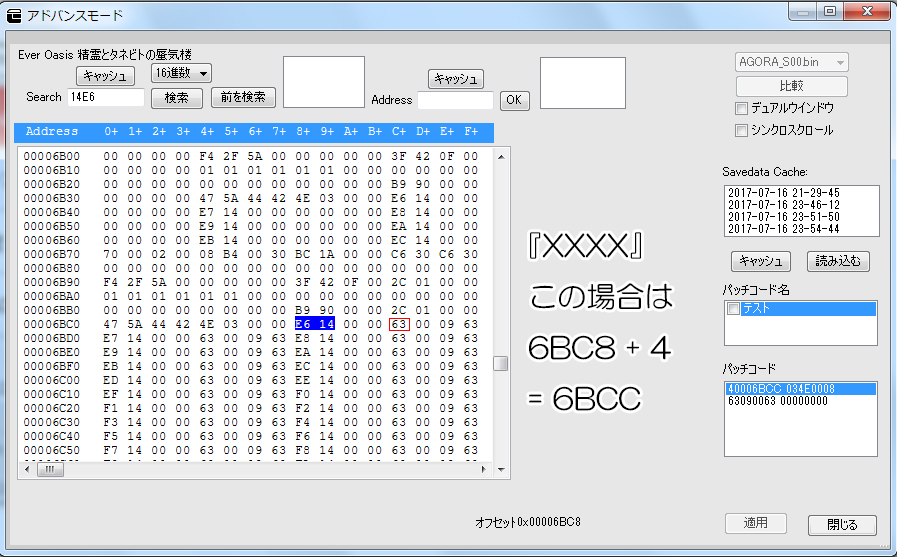Toggle the シンクロスクロール checkbox
Screen dimensions: 897x557
pyautogui.click(x=741, y=130)
